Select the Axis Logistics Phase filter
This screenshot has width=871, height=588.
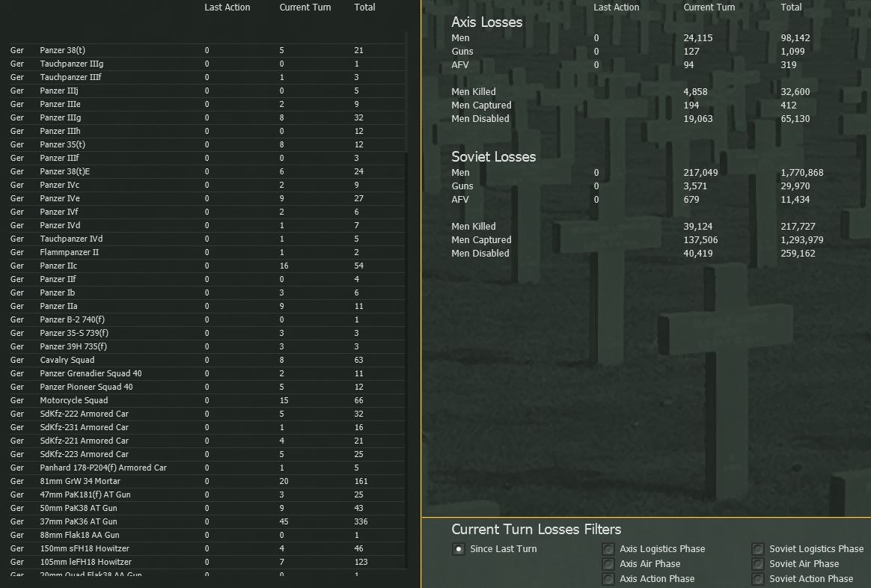point(608,549)
